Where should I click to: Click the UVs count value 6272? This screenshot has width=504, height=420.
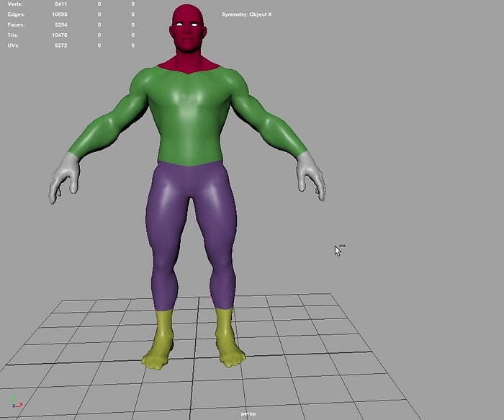60,45
